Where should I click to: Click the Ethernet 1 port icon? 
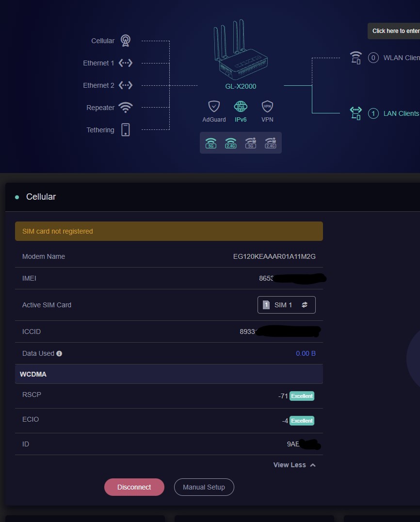tap(126, 63)
